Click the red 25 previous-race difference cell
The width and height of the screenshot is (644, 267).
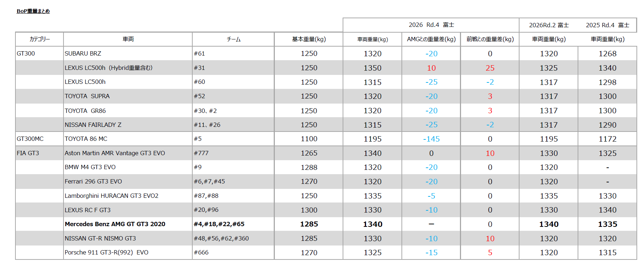(490, 68)
